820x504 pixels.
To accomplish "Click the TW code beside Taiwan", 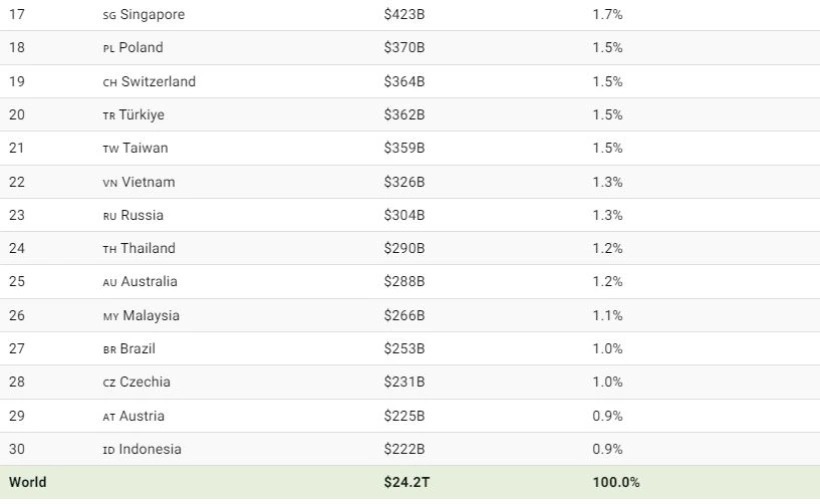I will tap(111, 149).
